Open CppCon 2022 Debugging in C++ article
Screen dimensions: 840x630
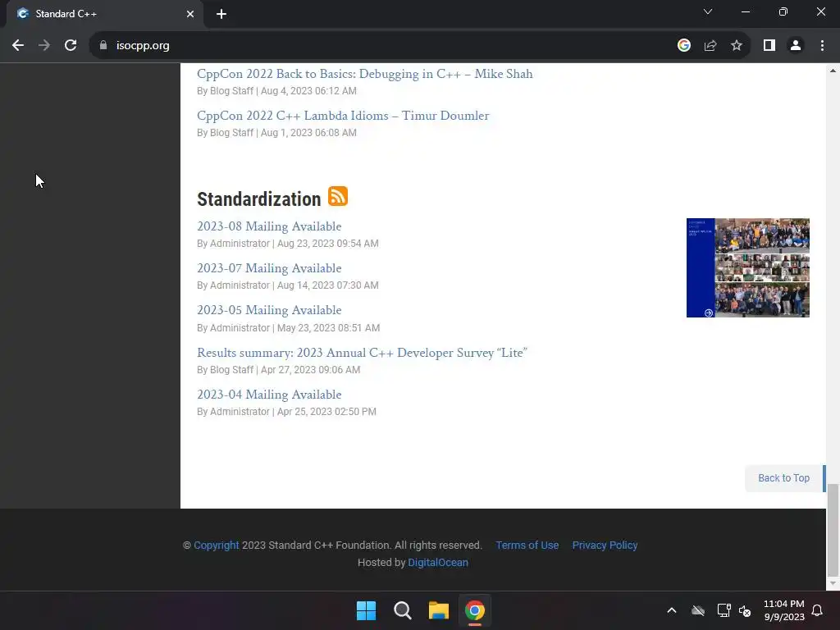[365, 74]
